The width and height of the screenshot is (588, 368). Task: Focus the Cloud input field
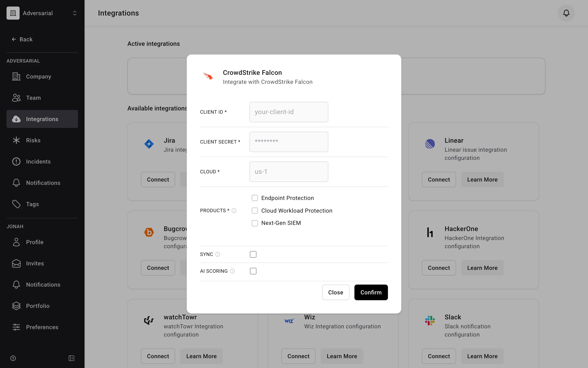point(289,172)
